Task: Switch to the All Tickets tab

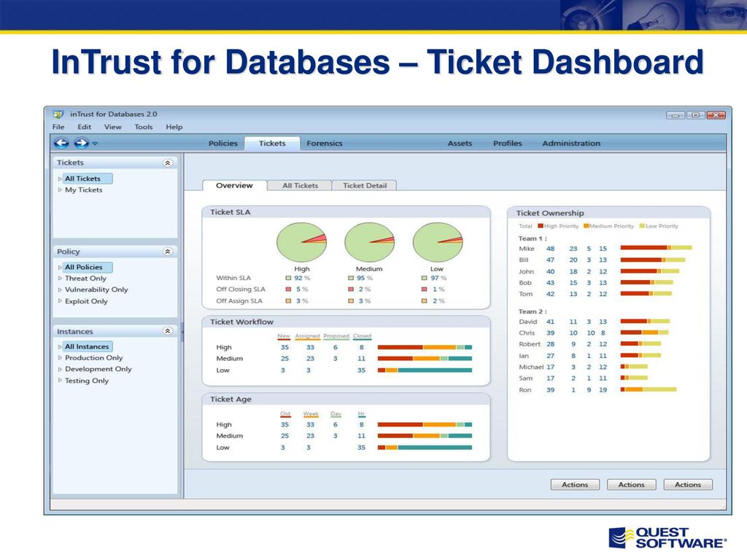Action: (300, 186)
